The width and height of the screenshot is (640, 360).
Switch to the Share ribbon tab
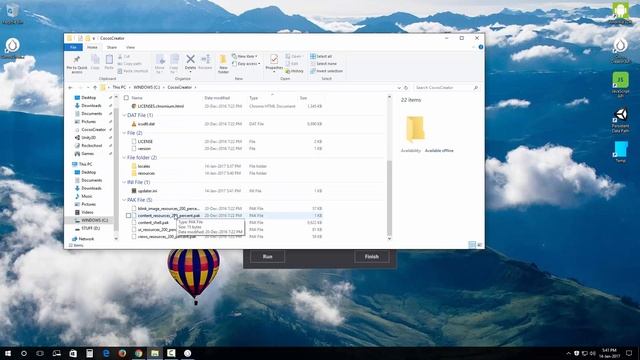tap(111, 47)
